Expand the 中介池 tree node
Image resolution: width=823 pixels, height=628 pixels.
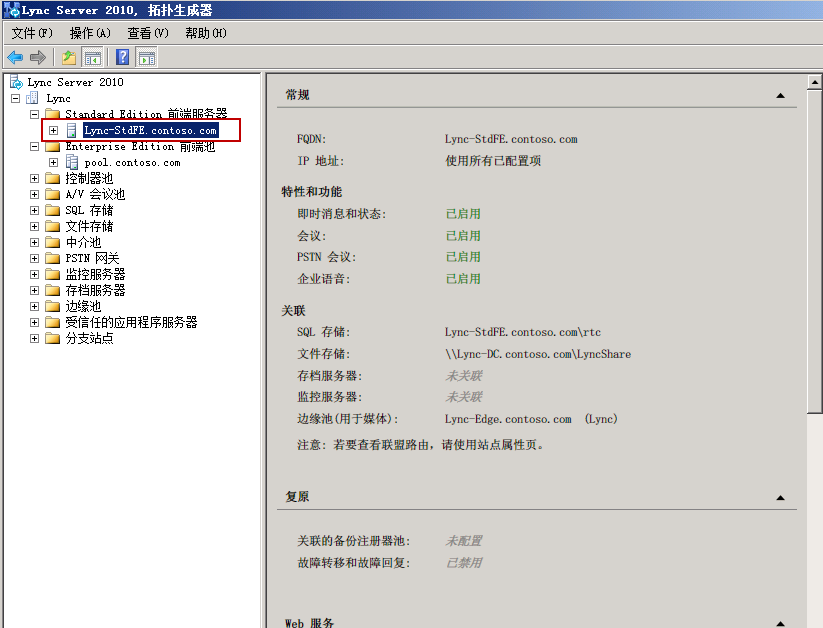pyautogui.click(x=35, y=243)
